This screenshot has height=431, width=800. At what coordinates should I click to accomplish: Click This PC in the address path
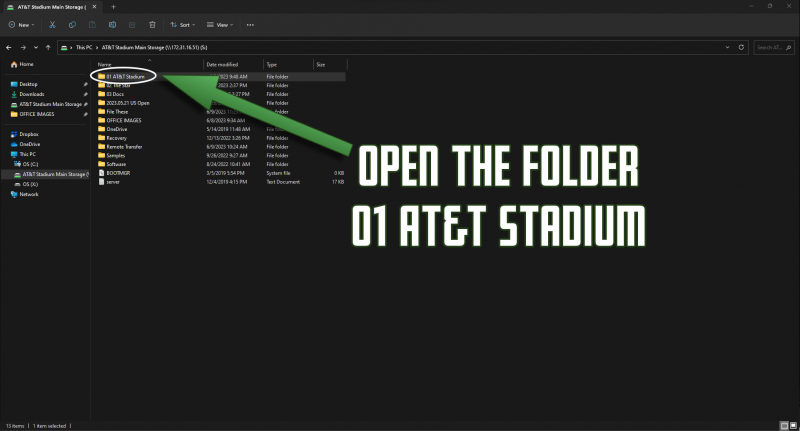pos(84,47)
